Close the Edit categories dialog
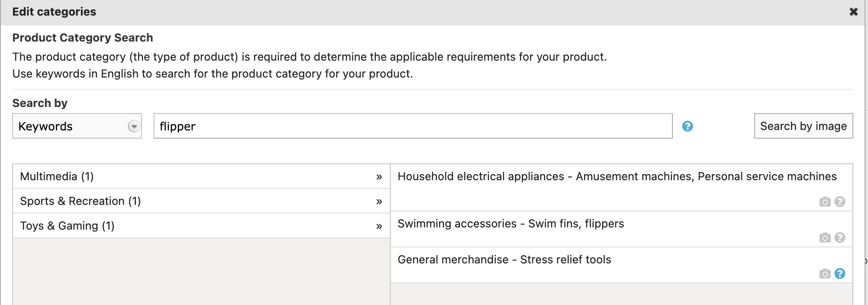868x305 pixels. click(853, 12)
